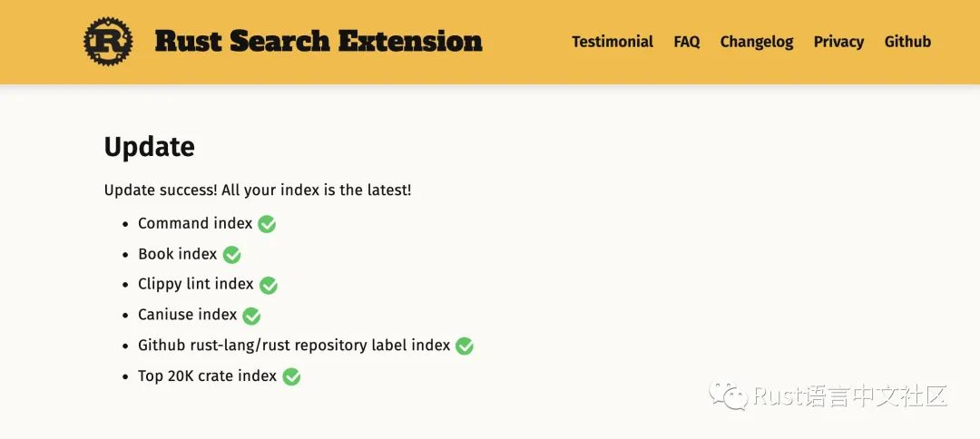Go to the FAQ page
Image resolution: width=980 pixels, height=439 pixels.
[687, 42]
